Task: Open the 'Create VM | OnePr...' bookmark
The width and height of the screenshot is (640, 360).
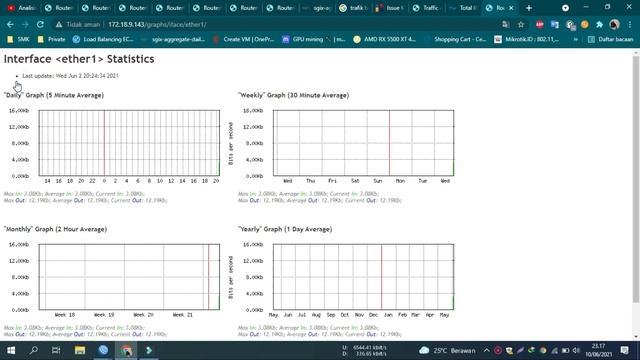Action: point(244,39)
